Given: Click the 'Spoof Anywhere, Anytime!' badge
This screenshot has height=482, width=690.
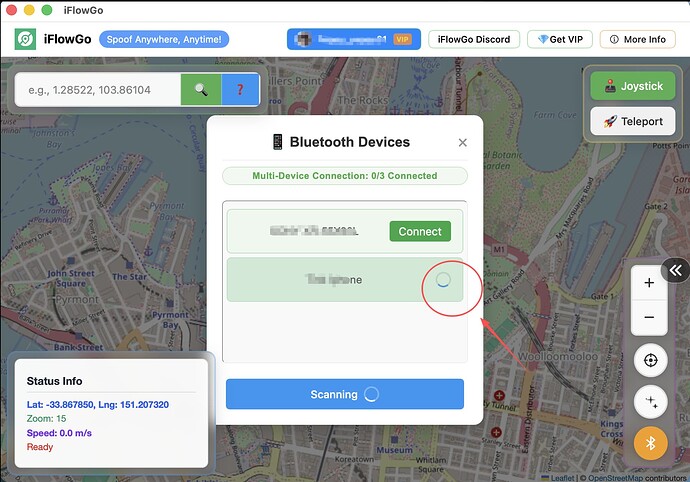Looking at the screenshot, I should [164, 39].
